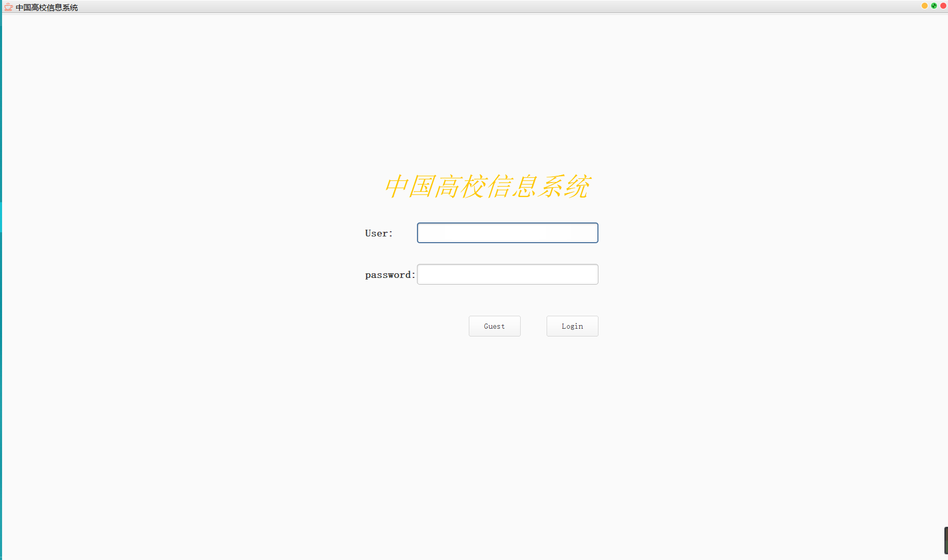
Task: Click the title bar text 中国高校信息系统
Action: pos(46,7)
